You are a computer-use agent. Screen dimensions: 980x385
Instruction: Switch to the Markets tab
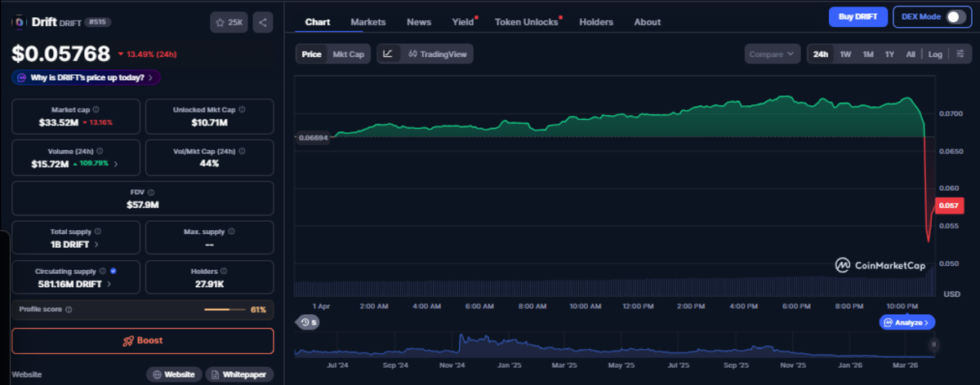(x=367, y=22)
